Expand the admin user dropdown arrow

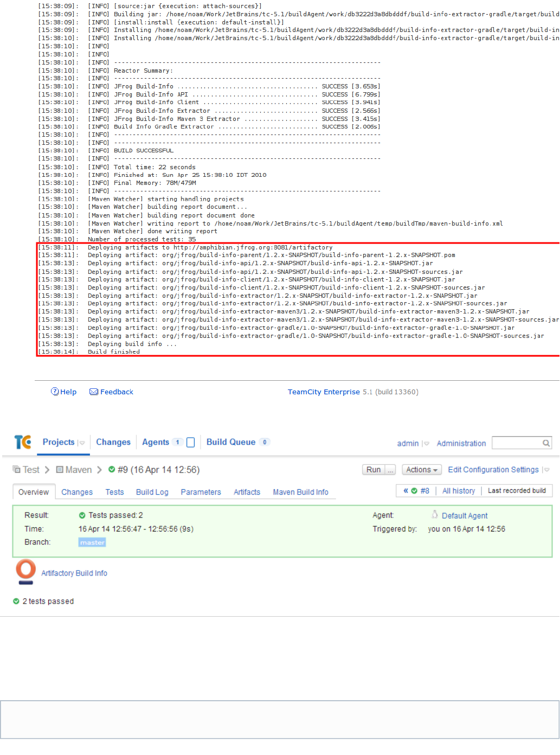click(427, 444)
